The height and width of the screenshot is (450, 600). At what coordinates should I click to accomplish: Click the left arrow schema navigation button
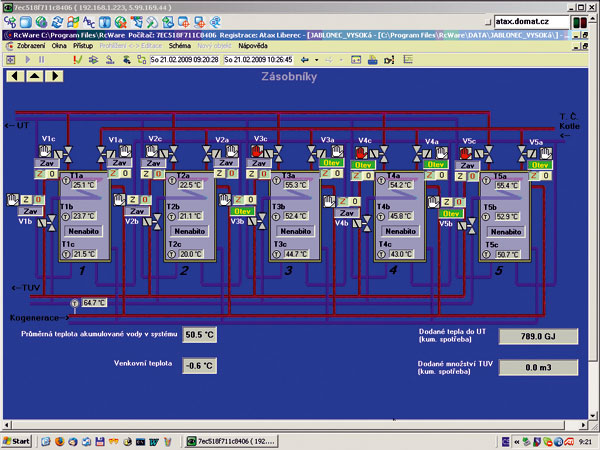click(x=15, y=76)
